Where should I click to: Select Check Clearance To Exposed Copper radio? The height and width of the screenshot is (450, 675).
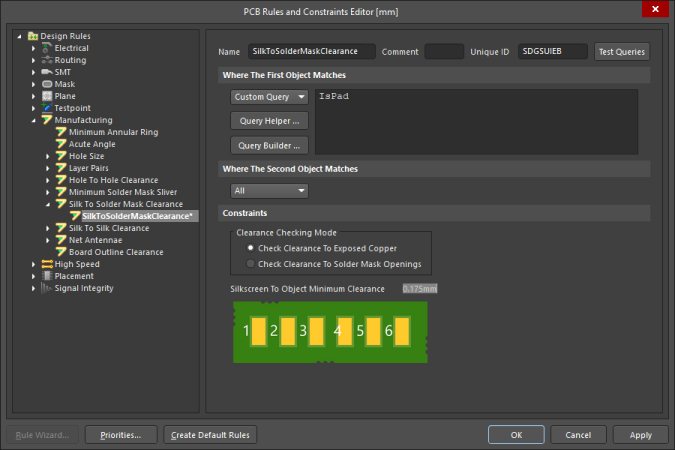pyautogui.click(x=250, y=248)
